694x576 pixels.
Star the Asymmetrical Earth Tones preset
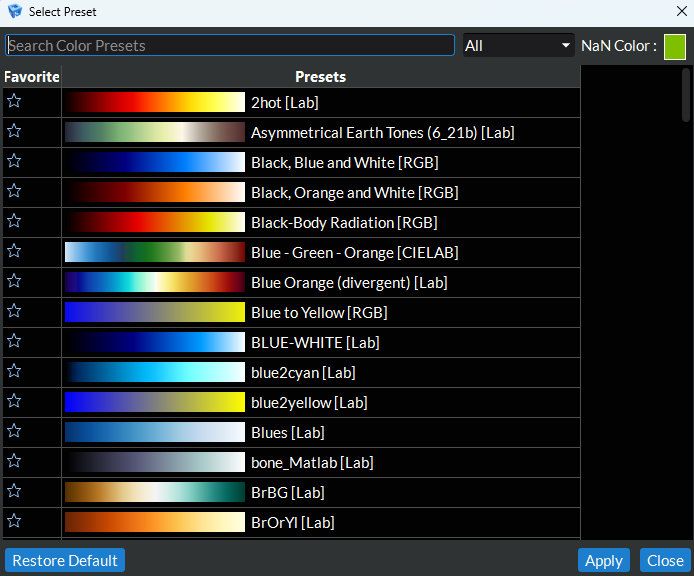(x=14, y=131)
